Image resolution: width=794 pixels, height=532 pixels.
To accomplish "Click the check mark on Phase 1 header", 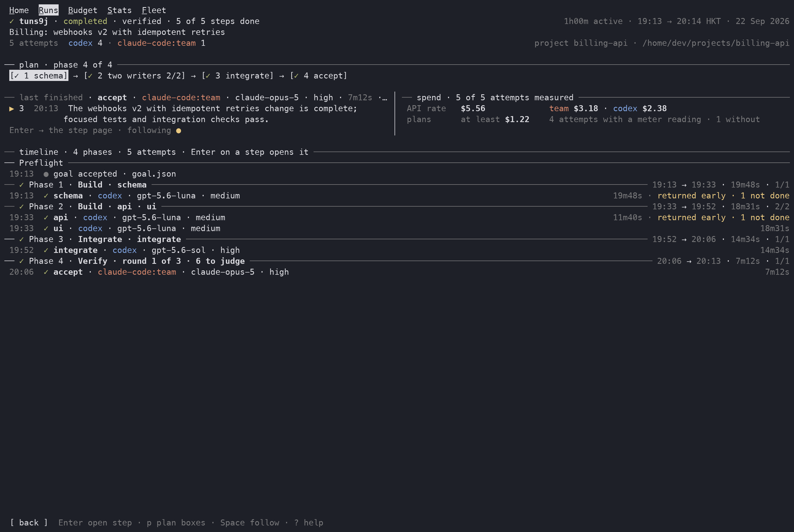I will tap(21, 185).
